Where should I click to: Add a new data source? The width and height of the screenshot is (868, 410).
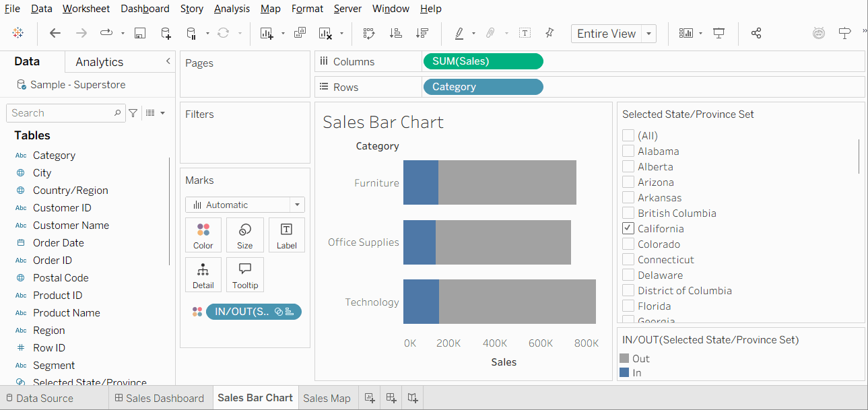pos(166,33)
